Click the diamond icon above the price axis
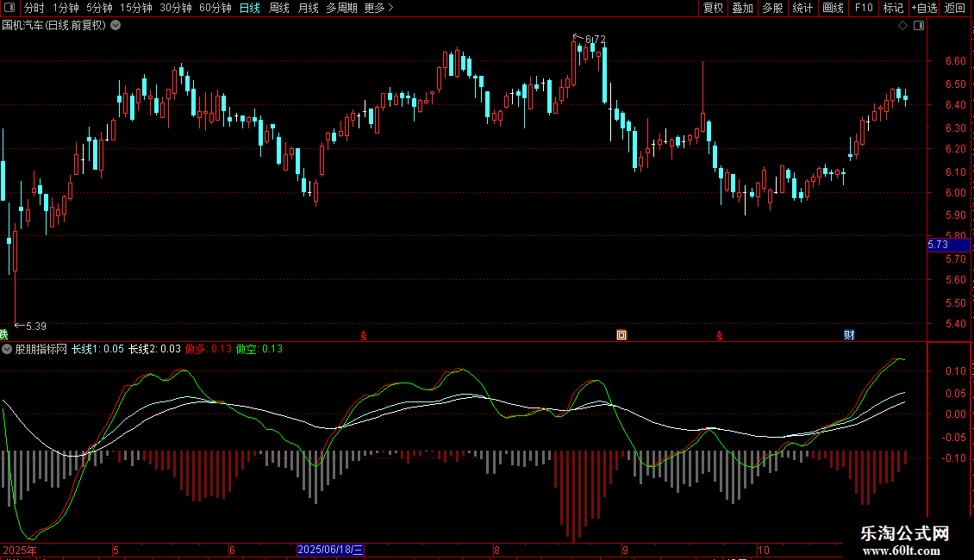This screenshot has width=974, height=560. point(903,26)
